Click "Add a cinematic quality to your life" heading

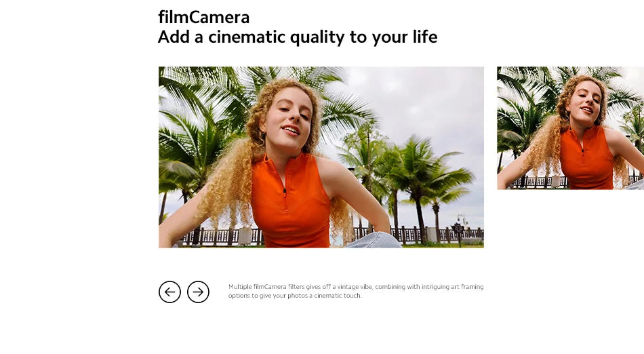298,37
